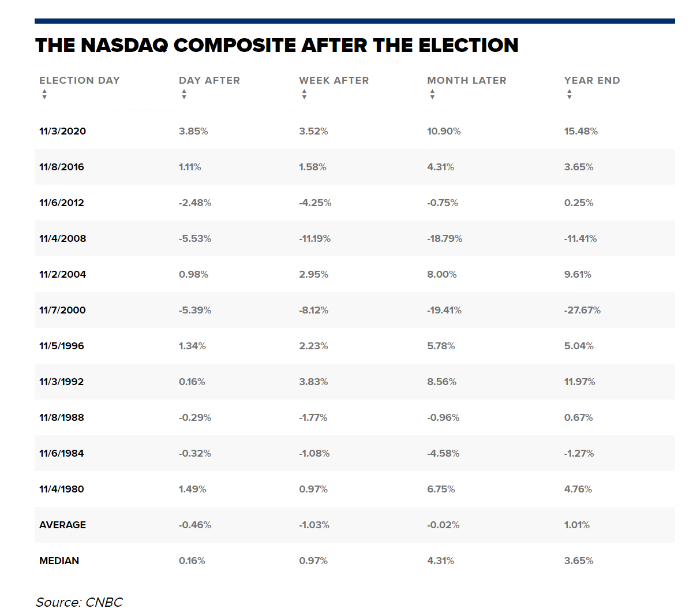Click the sort arrows under Election Day
Viewport: 693px width, 616px height.
[44, 95]
